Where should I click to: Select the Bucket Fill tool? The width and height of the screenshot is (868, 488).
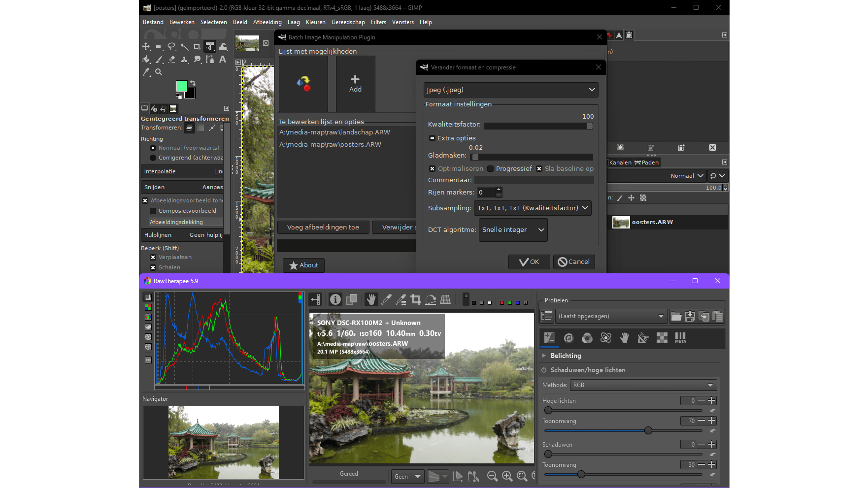pyautogui.click(x=146, y=60)
